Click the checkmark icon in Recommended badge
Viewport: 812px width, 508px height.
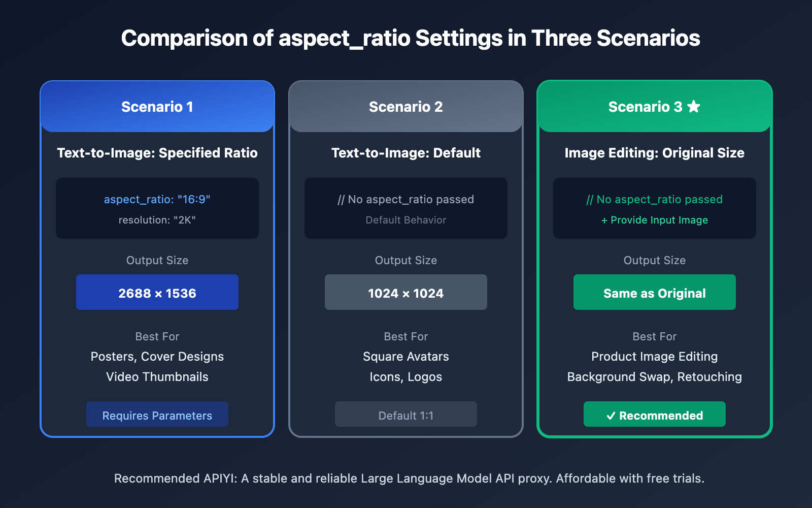611,416
